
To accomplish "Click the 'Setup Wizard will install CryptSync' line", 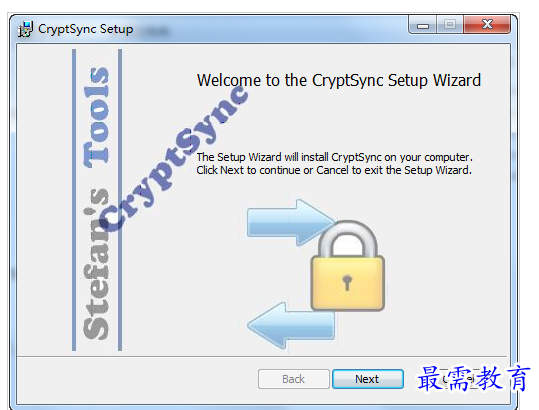I will (x=335, y=157).
